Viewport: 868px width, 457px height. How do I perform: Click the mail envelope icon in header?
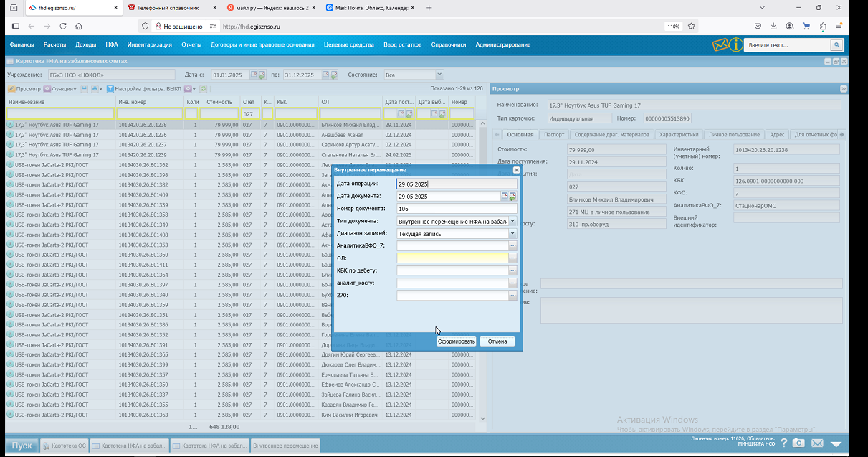pos(720,44)
